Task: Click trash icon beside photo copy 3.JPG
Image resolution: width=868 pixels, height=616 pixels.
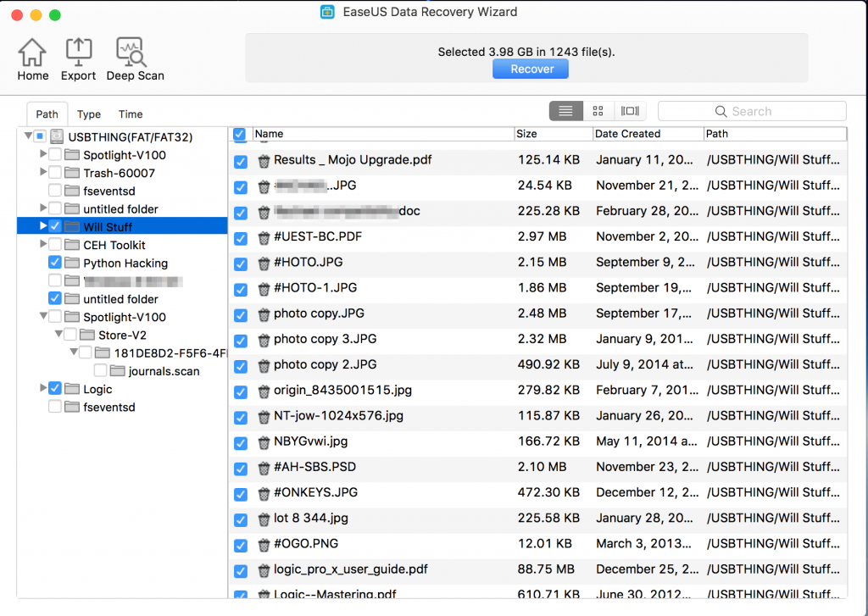Action: point(264,341)
